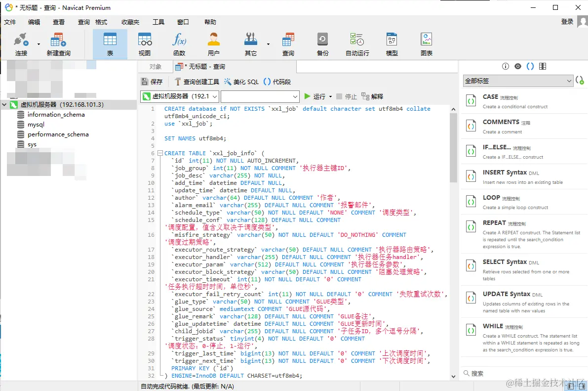This screenshot has height=391, width=588.
Task: Click the 代码段 (Code Snippet) button
Action: [x=277, y=82]
